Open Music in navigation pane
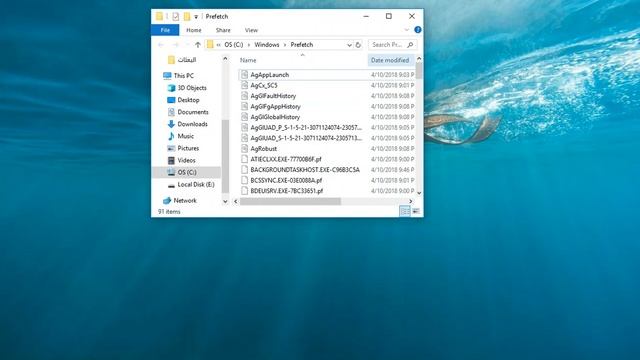640x360 pixels. 180,136
